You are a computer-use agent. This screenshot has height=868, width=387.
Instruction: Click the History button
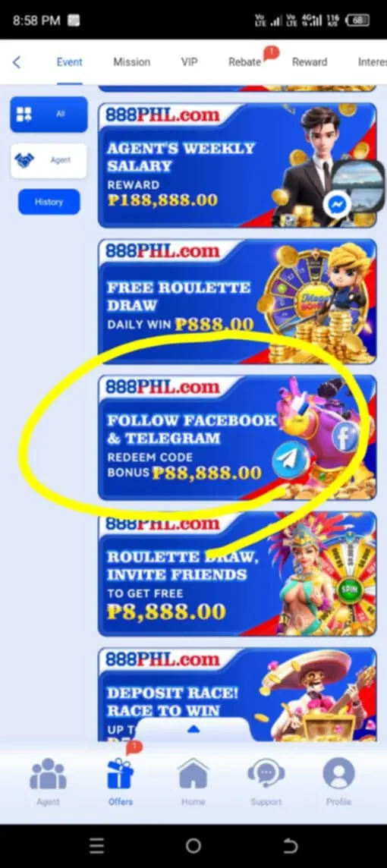(49, 202)
